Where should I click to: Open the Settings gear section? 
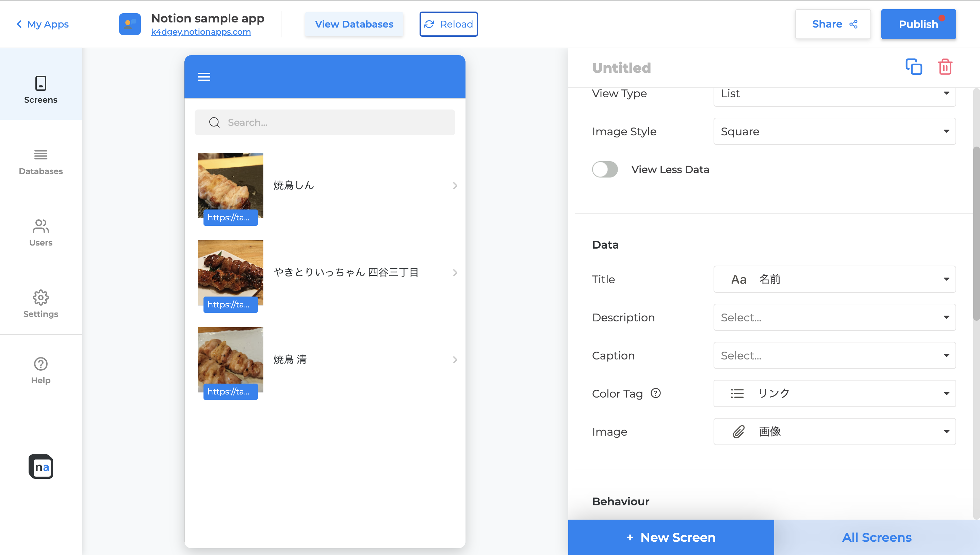[x=41, y=304]
